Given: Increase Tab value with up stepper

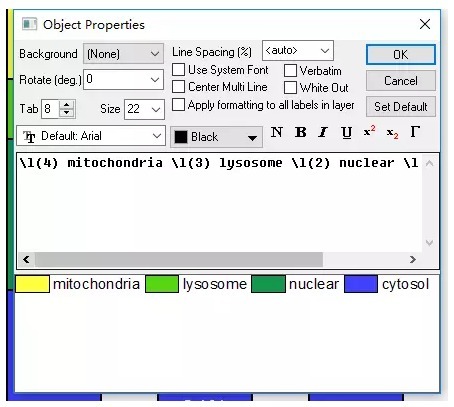Looking at the screenshot, I should (x=67, y=105).
